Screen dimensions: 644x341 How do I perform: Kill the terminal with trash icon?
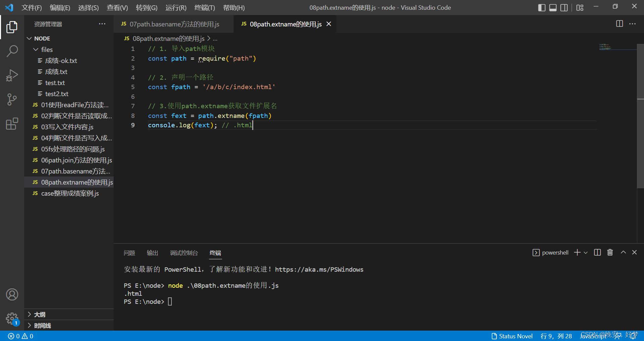pos(610,253)
